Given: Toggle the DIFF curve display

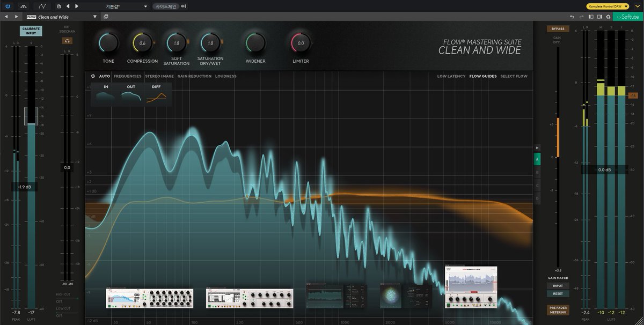Looking at the screenshot, I should (156, 94).
